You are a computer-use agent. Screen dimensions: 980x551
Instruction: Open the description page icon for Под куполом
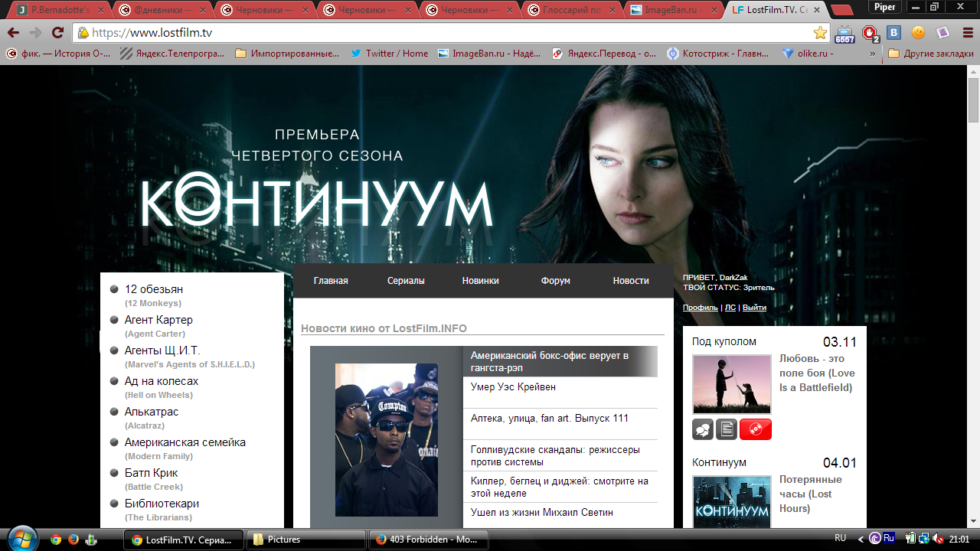[x=727, y=429]
